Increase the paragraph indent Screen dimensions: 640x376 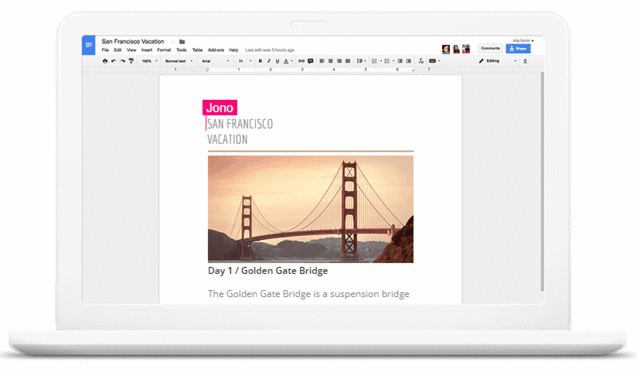tap(409, 61)
